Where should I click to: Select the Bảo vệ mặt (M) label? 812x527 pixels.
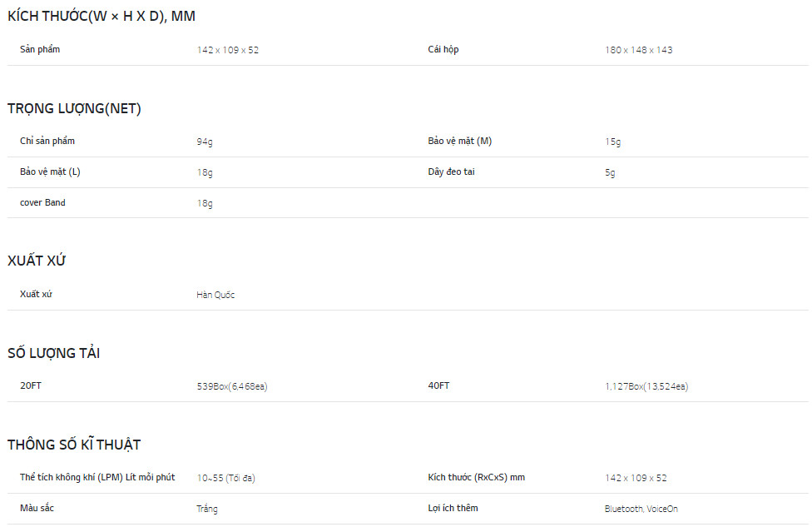(460, 141)
